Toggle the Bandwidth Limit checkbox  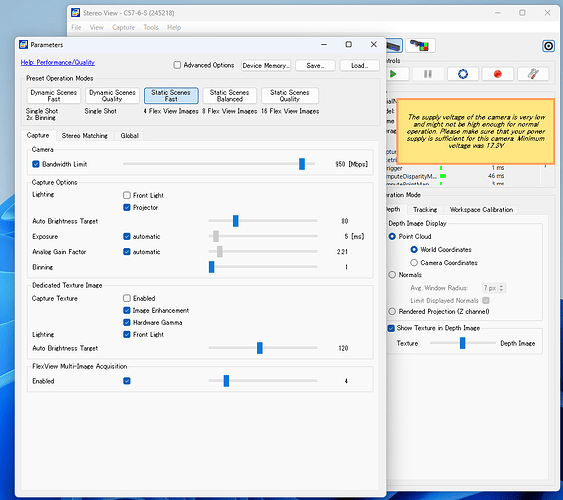(36, 164)
